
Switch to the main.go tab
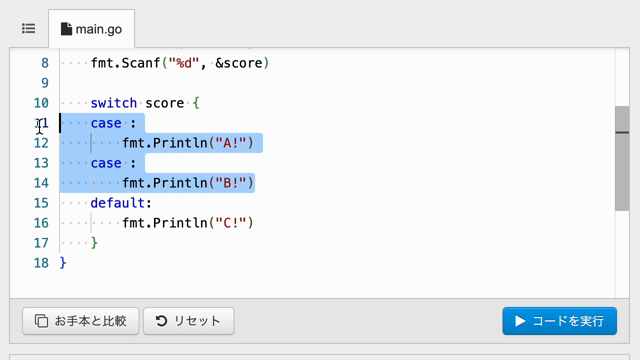(91, 29)
